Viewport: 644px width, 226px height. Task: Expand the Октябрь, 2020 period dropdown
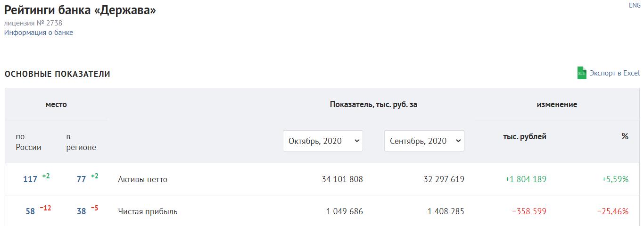pos(323,141)
